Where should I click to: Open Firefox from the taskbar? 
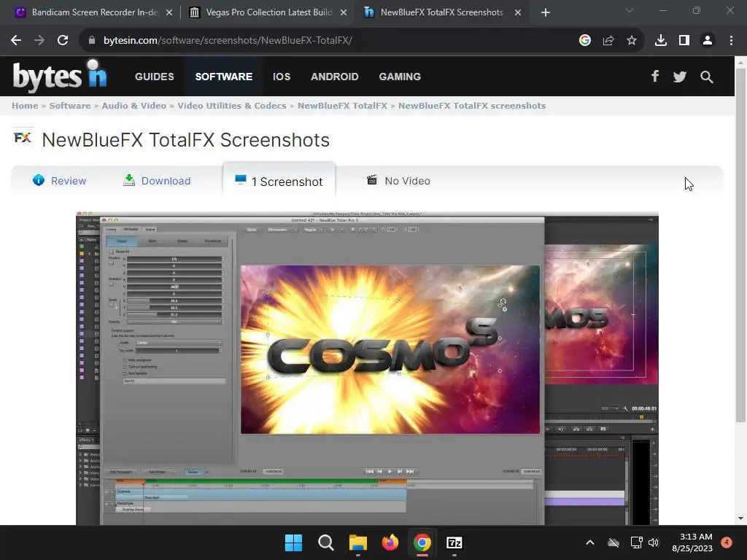390,542
